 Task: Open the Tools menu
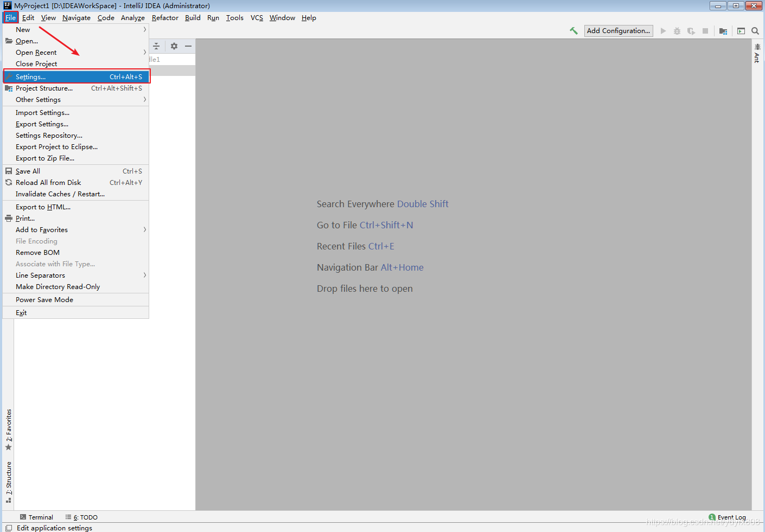pyautogui.click(x=234, y=17)
